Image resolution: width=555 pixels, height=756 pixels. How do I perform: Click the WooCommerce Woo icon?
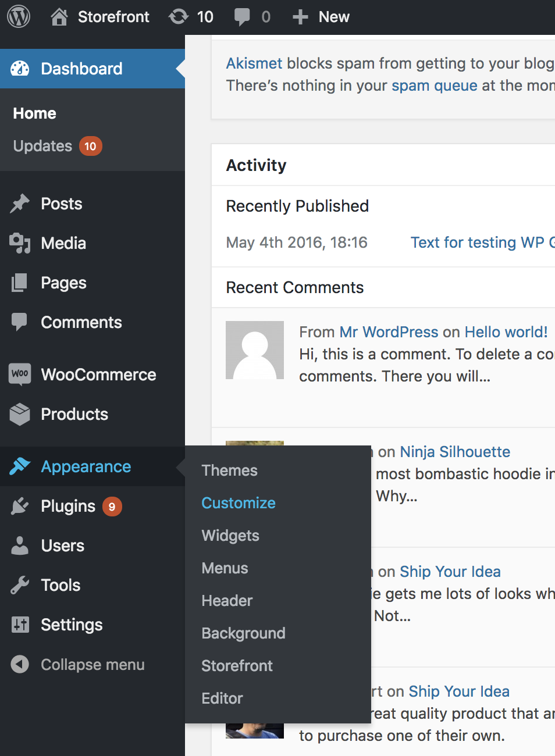pyautogui.click(x=20, y=374)
